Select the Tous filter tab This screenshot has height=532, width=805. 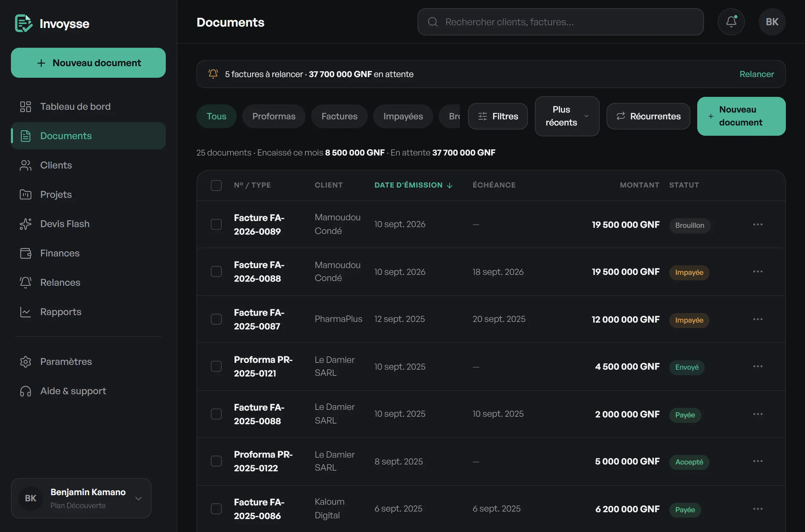click(x=217, y=116)
